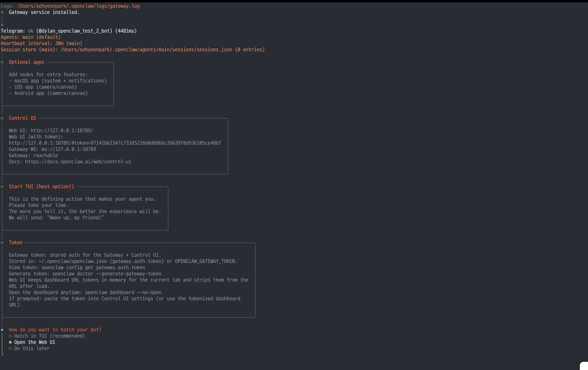
Task: Open the tokenized Web UI URL
Action: [x=115, y=143]
